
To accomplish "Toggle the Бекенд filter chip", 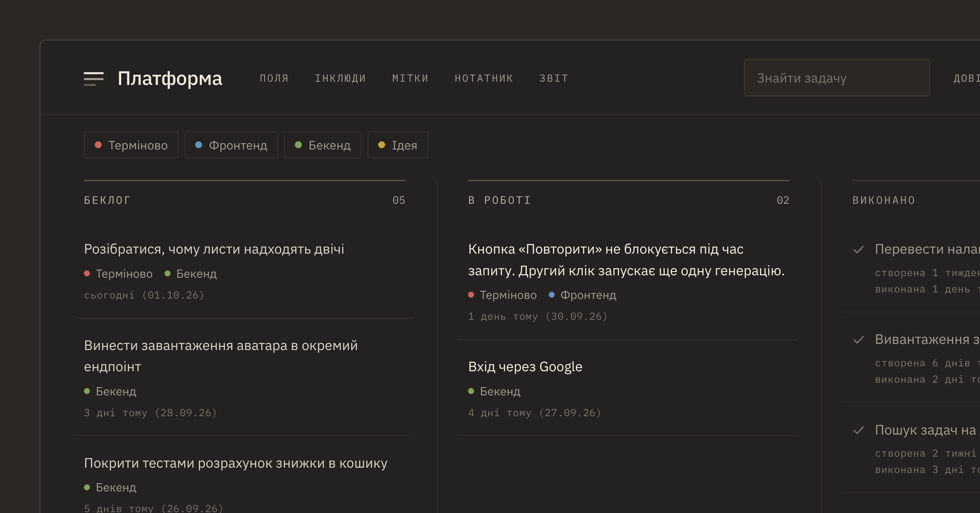I will point(323,145).
